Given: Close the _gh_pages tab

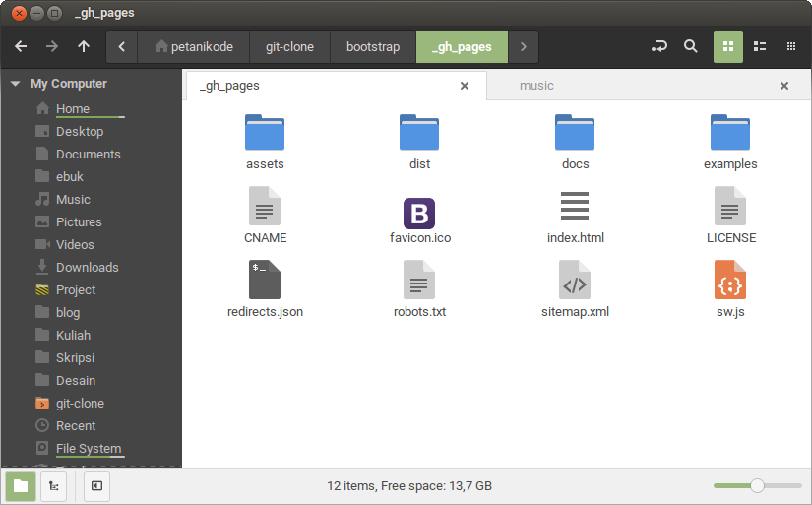Looking at the screenshot, I should pyautogui.click(x=465, y=86).
